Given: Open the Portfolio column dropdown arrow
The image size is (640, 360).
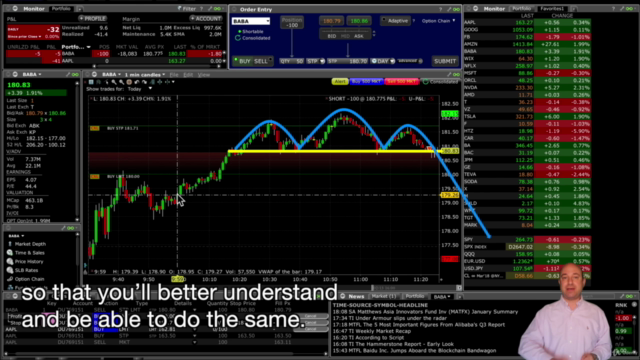Looking at the screenshot, I should (x=89, y=47).
